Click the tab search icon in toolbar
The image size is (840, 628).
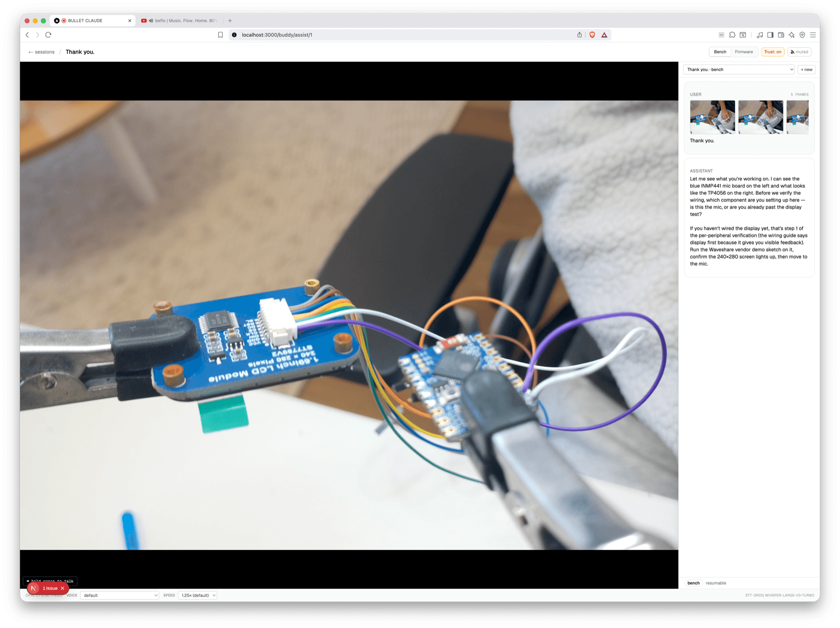click(743, 35)
